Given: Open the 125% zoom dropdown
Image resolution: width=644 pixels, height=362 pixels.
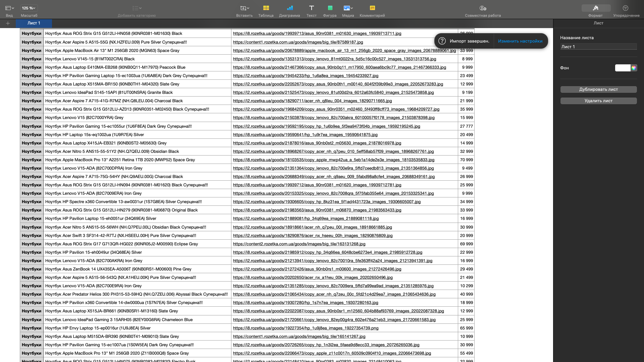Looking at the screenshot, I should point(29,8).
